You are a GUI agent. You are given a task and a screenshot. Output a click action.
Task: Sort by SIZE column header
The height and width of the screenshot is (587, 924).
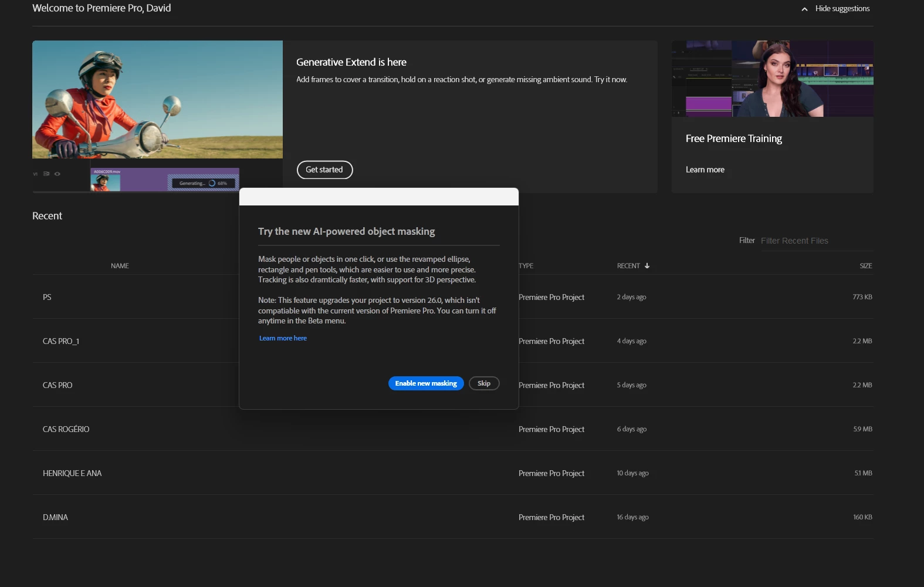click(x=866, y=266)
